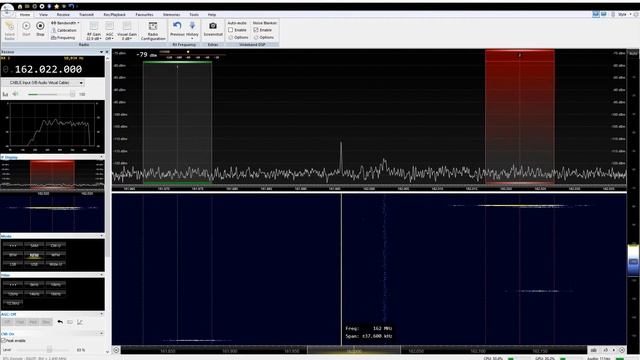Open the Calibration option
This screenshot has width=640, height=360.
(x=64, y=30)
